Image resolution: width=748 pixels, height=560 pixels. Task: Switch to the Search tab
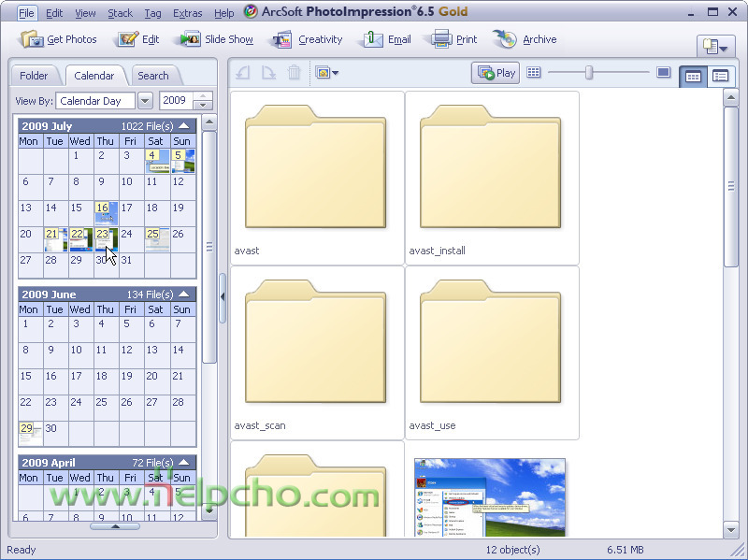tap(153, 76)
